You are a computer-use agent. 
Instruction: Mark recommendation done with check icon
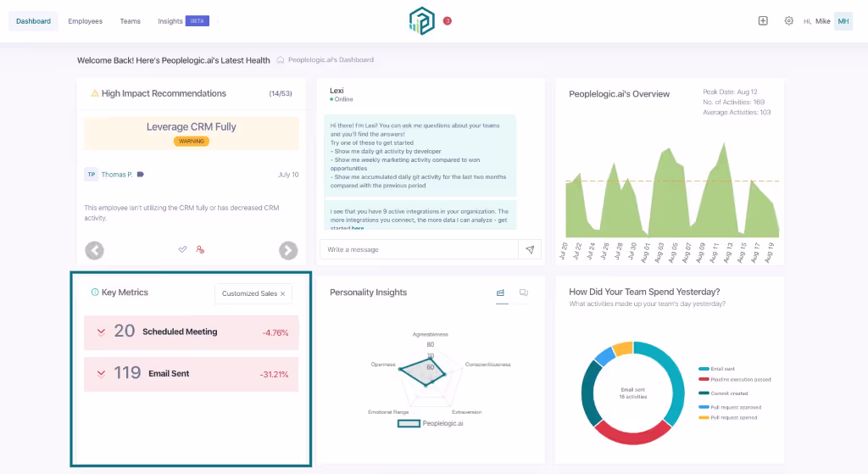[x=183, y=250]
